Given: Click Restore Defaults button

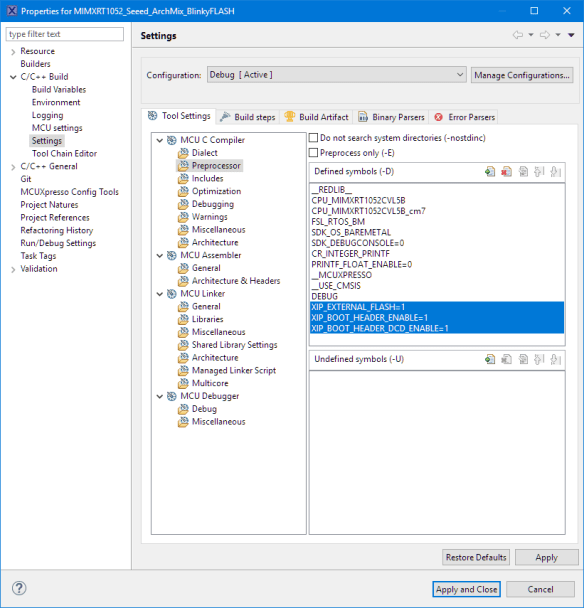Looking at the screenshot, I should click(x=476, y=557).
